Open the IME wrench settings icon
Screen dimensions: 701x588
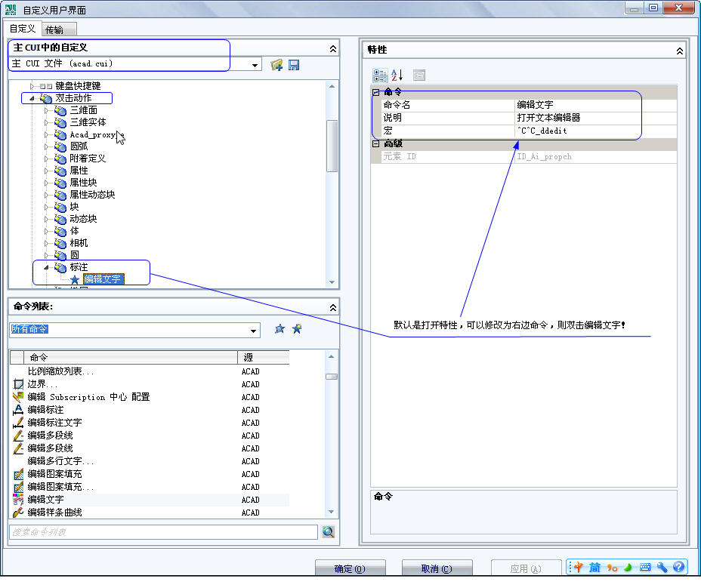pyautogui.click(x=662, y=568)
